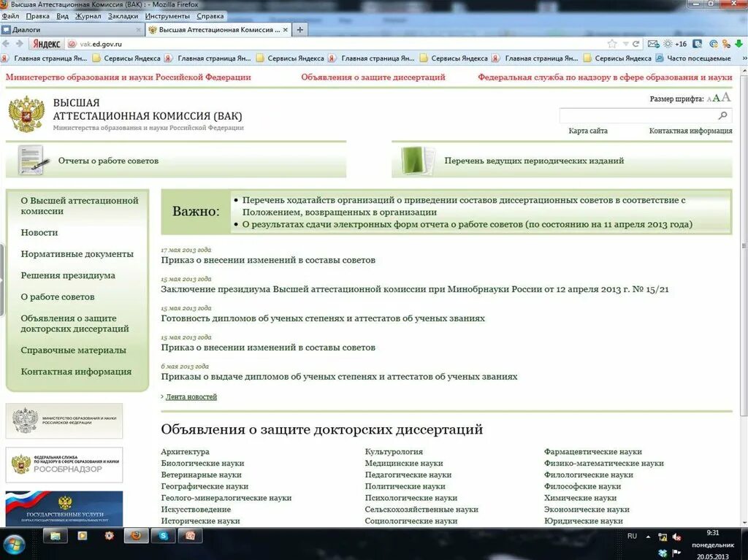
Task: Select Решения президиума in the left menu
Action: pyautogui.click(x=68, y=275)
